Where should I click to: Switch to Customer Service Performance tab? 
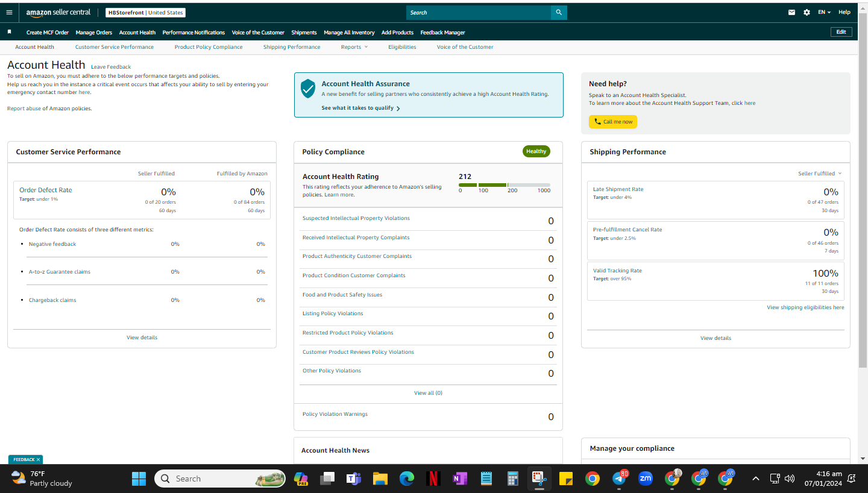(115, 47)
